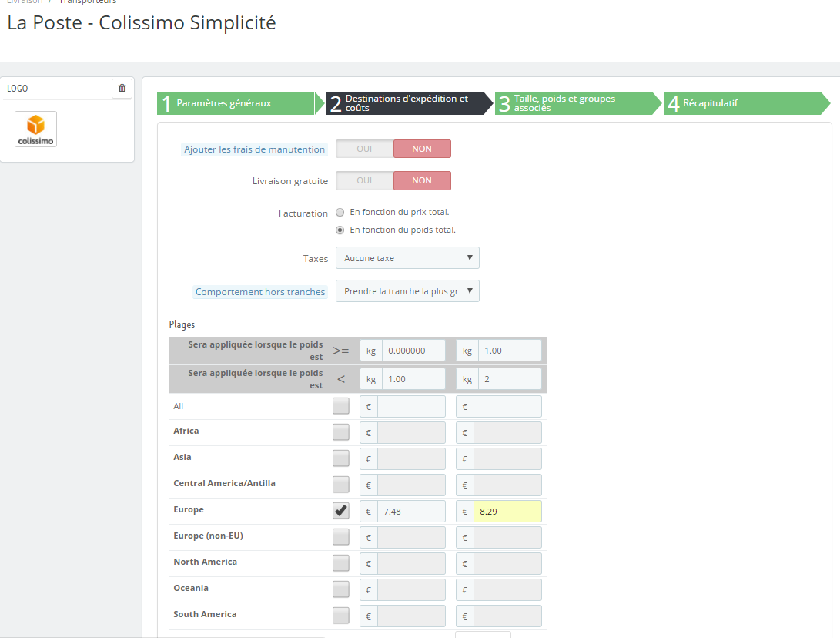The height and width of the screenshot is (638, 840).
Task: Select billing En fonction du poids total
Action: point(340,230)
